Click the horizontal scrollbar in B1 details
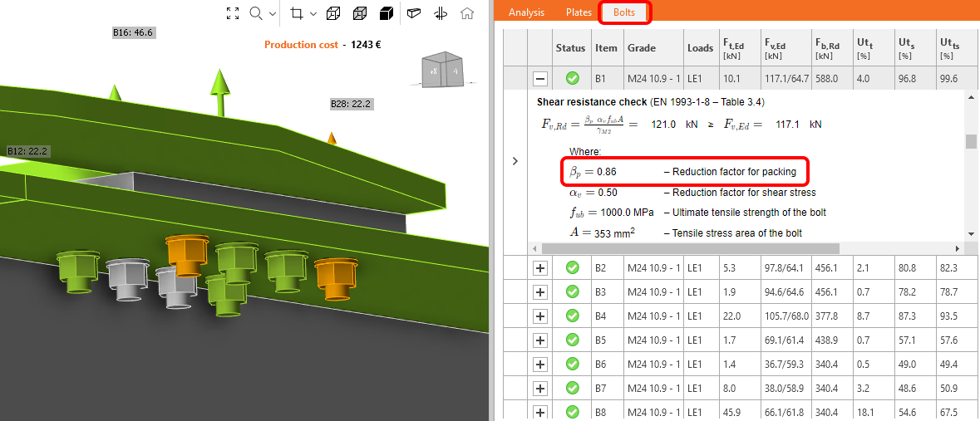Screen dimensions: 980x421 [x=690, y=248]
